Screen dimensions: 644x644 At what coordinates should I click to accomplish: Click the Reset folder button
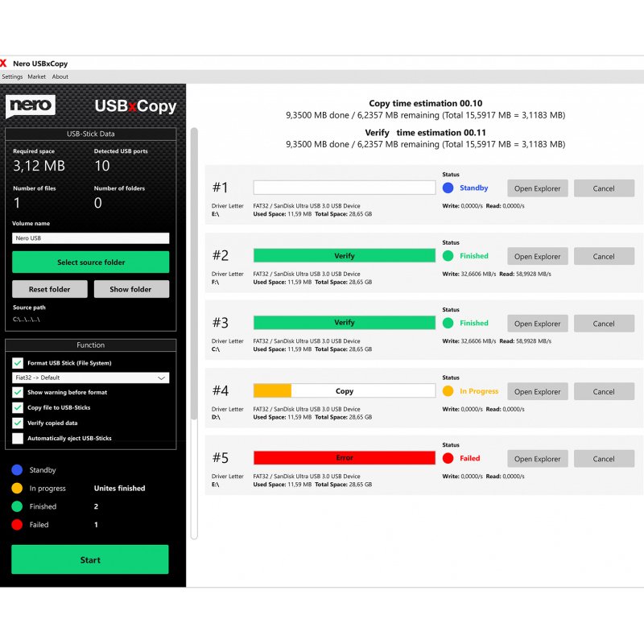(x=50, y=289)
